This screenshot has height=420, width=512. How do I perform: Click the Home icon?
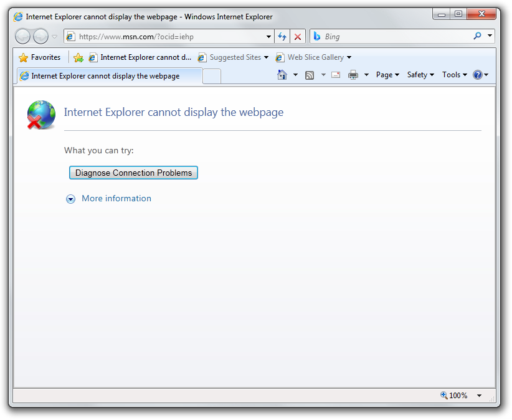click(282, 75)
